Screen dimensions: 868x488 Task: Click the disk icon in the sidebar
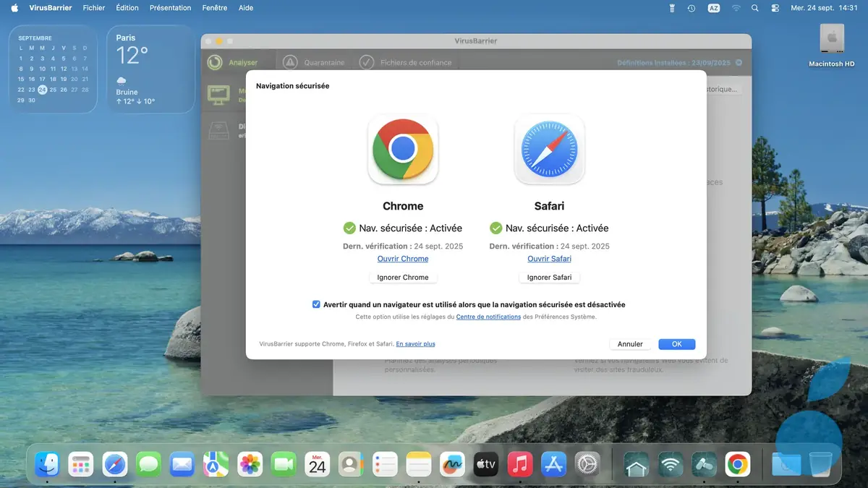[218, 131]
